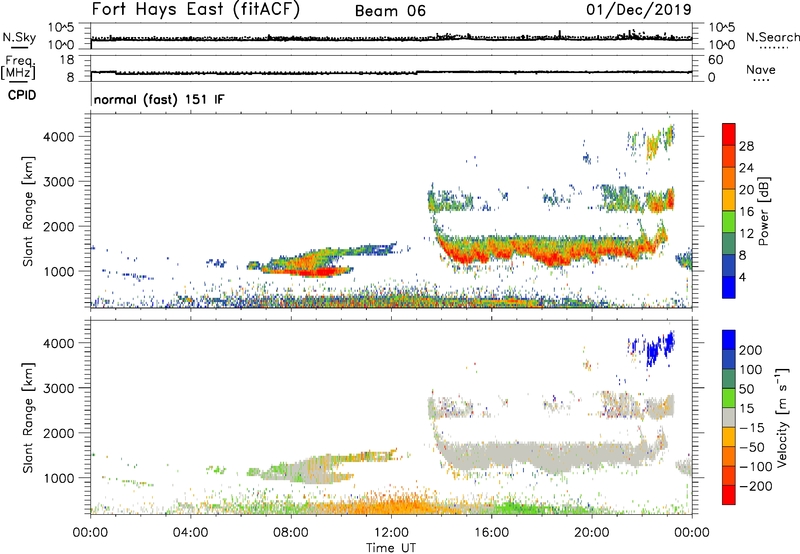
Task: Click the 'Freq. [MHz]' axis label
Action: click(x=18, y=68)
